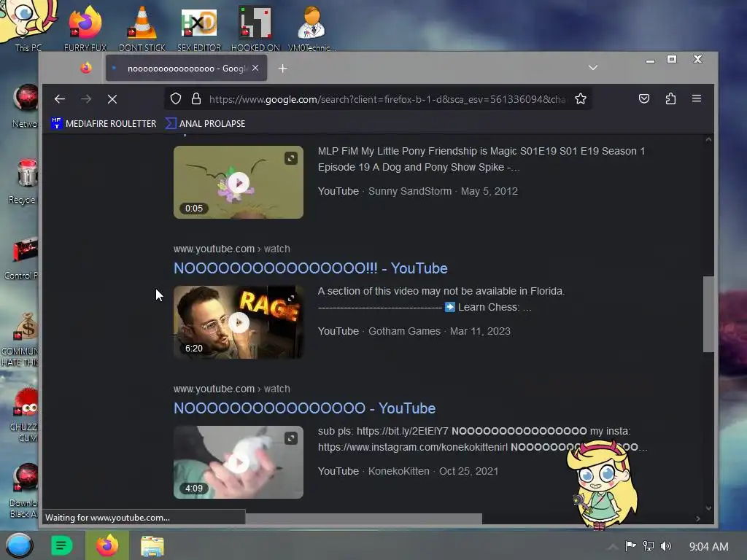Open SEX EDITOR HxD desktop icon
The height and width of the screenshot is (560, 747).
point(199,28)
